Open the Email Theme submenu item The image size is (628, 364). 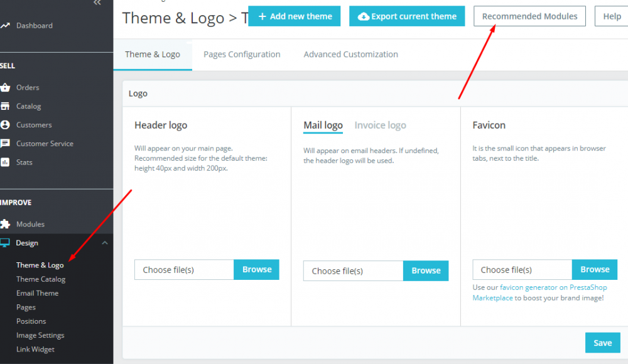coord(37,293)
